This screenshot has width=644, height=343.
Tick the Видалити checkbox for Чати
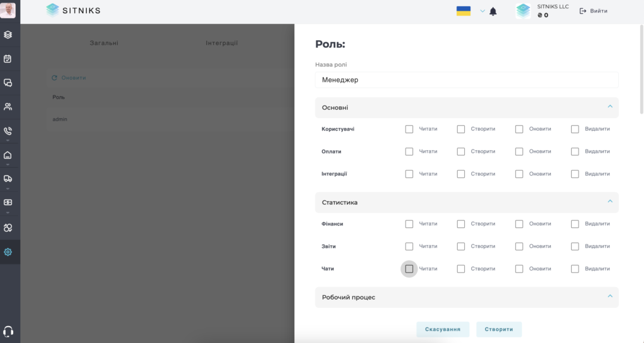(x=575, y=269)
